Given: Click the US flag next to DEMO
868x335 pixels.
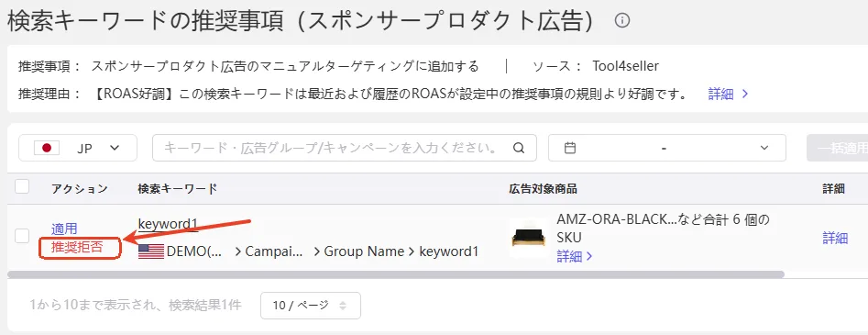Looking at the screenshot, I should coord(150,251).
